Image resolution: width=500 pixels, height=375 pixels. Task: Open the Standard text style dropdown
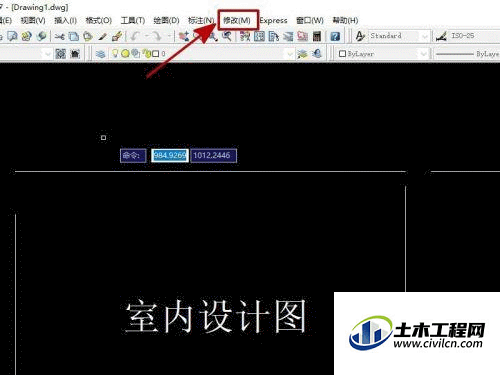[399, 36]
